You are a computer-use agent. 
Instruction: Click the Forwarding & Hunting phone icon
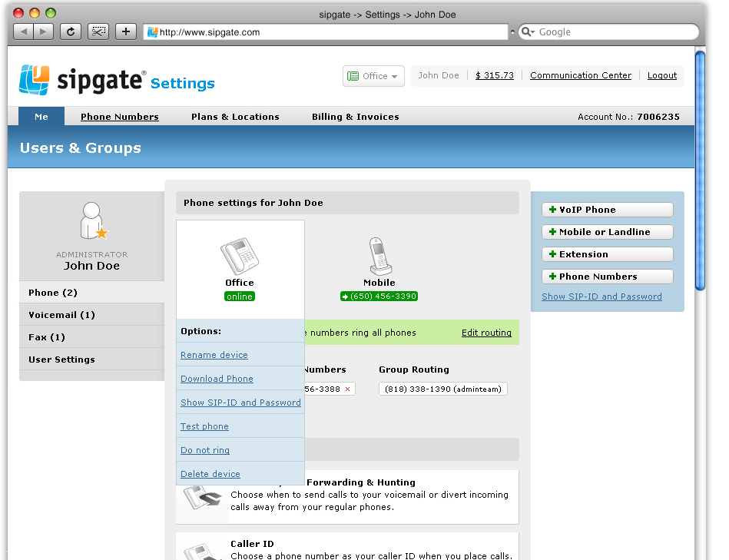[201, 495]
